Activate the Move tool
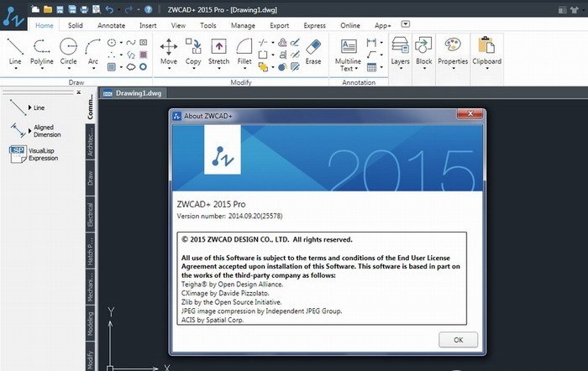The height and width of the screenshot is (371, 588). point(169,50)
